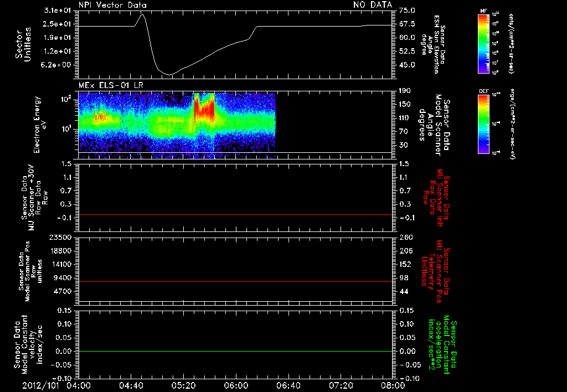Click the "45.0" sun elevation tick
Image resolution: width=567 pixels, height=392 pixels.
[x=407, y=65]
